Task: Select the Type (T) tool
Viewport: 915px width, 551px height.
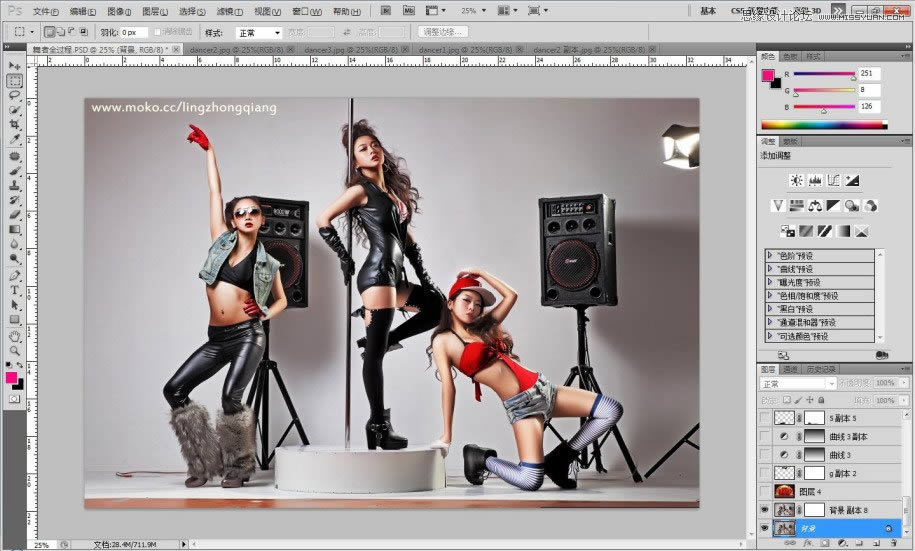Action: [x=15, y=290]
